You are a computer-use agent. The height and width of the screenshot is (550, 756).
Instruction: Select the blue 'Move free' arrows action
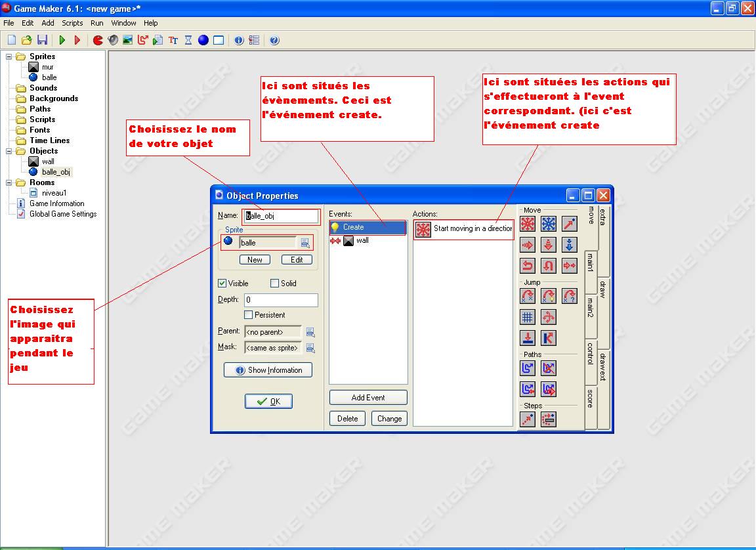point(549,224)
